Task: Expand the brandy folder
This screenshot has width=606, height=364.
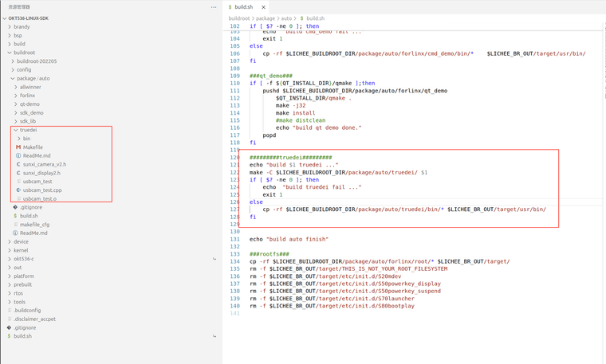Action: point(18,26)
